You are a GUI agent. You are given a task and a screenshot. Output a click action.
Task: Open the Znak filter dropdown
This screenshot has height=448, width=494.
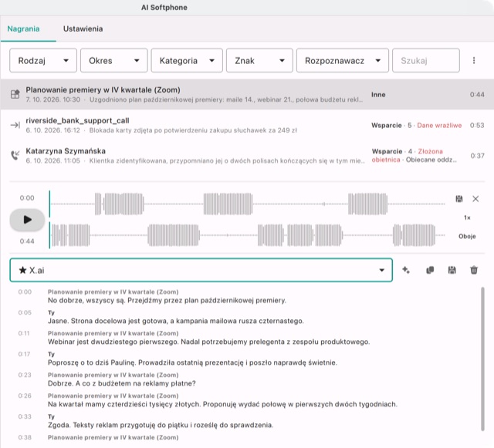tap(259, 60)
